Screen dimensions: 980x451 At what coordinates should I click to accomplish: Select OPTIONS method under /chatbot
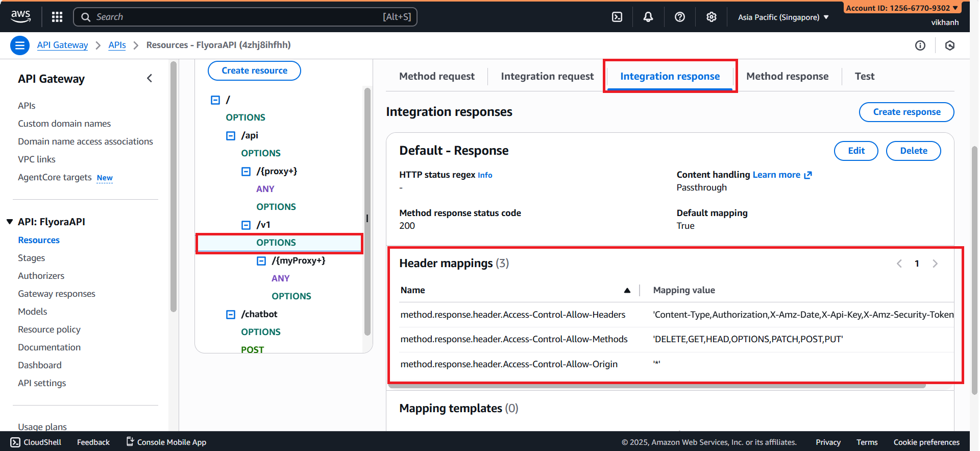click(x=261, y=332)
